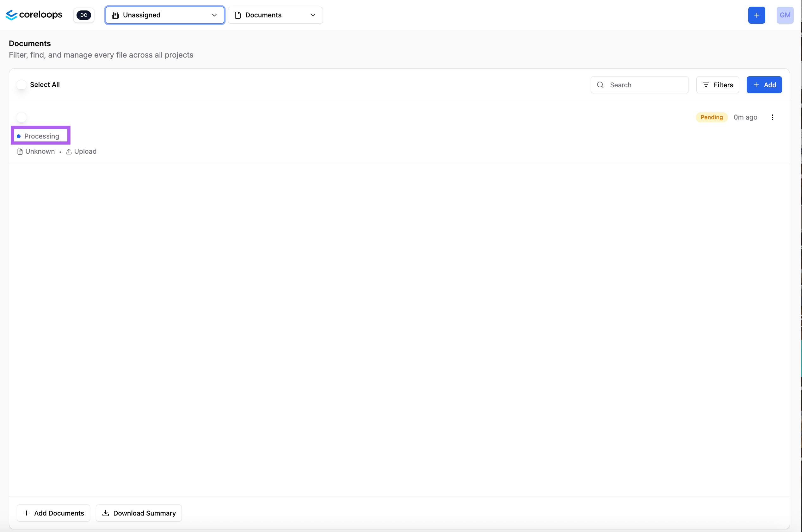Click the search magnifier icon
802x532 pixels.
pos(600,85)
